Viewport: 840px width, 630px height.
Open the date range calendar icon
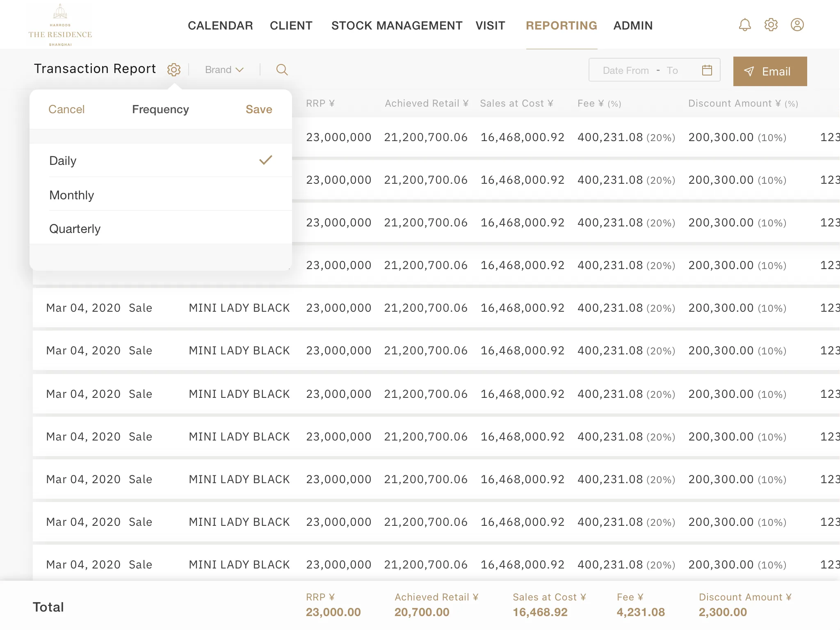point(707,70)
